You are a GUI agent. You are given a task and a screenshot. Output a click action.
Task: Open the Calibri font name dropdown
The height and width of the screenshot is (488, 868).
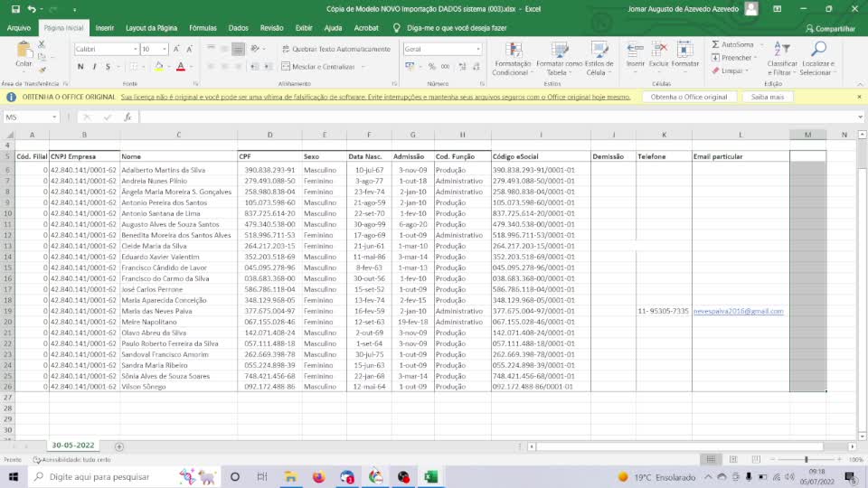click(x=135, y=49)
